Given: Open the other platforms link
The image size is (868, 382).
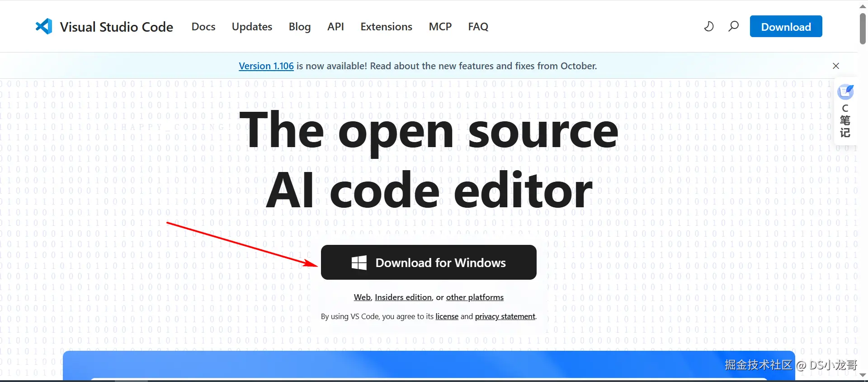Looking at the screenshot, I should (475, 297).
